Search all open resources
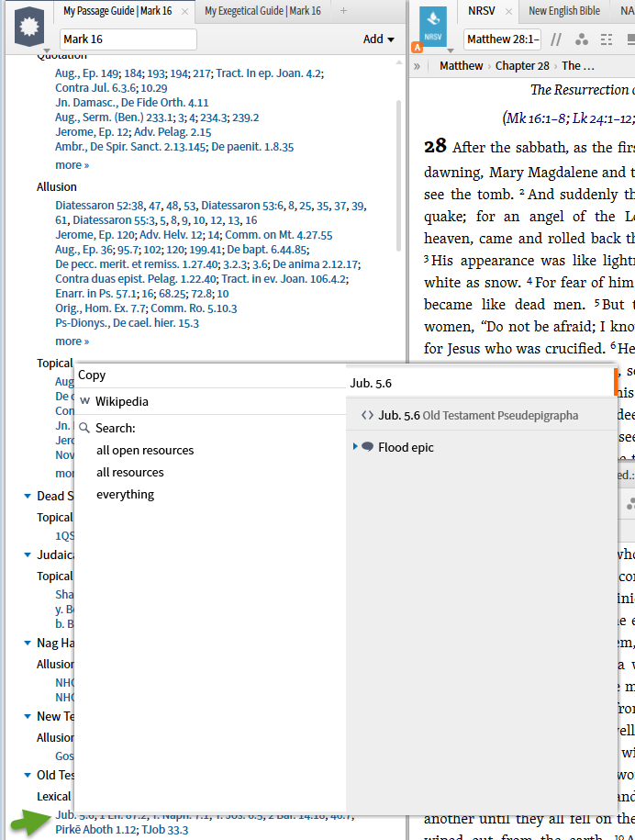635x840 pixels. tap(145, 450)
